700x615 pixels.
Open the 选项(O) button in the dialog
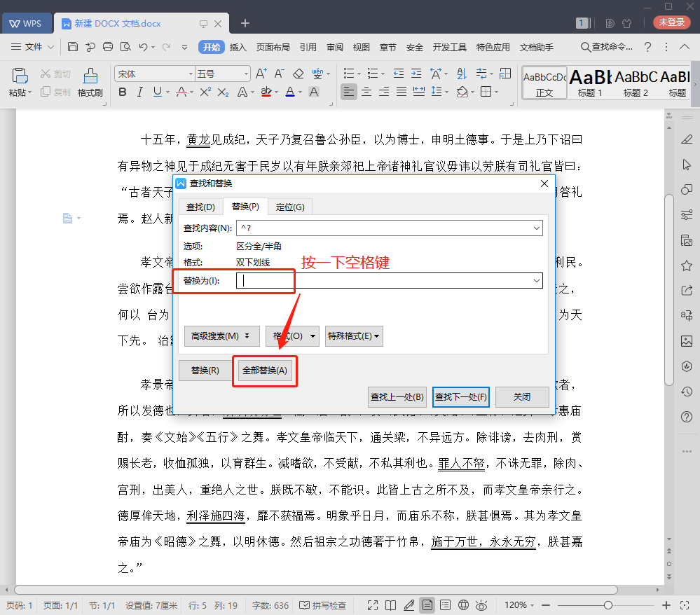(x=292, y=336)
